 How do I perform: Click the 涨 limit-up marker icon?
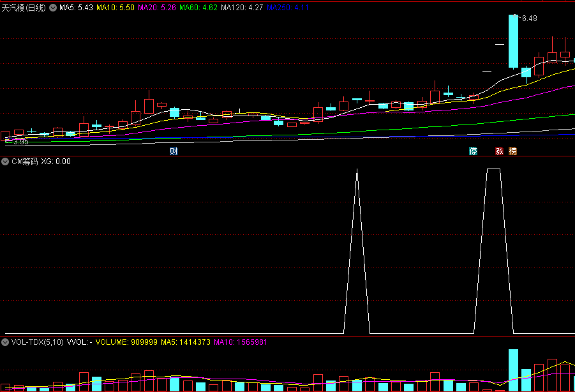(x=499, y=151)
